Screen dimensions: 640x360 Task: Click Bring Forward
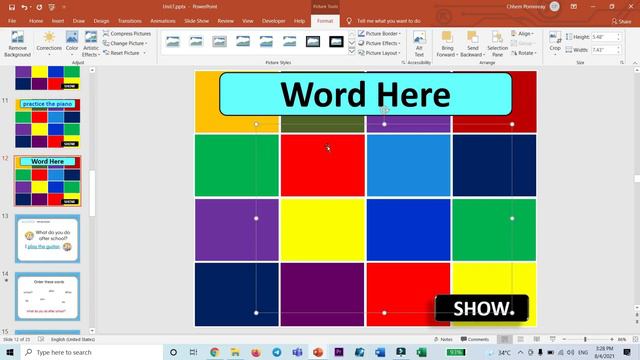447,44
